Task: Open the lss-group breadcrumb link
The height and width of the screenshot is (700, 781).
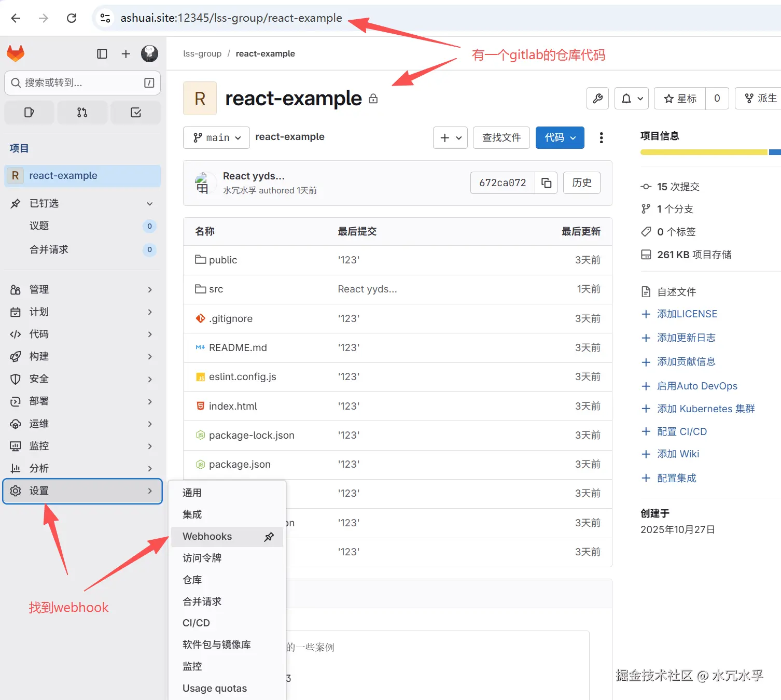Action: [202, 53]
